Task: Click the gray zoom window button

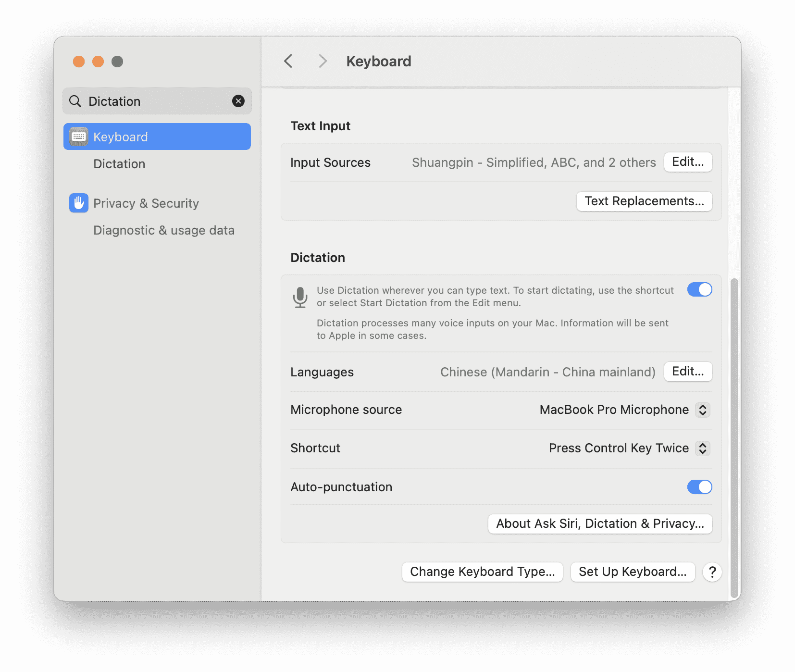Action: (x=117, y=62)
